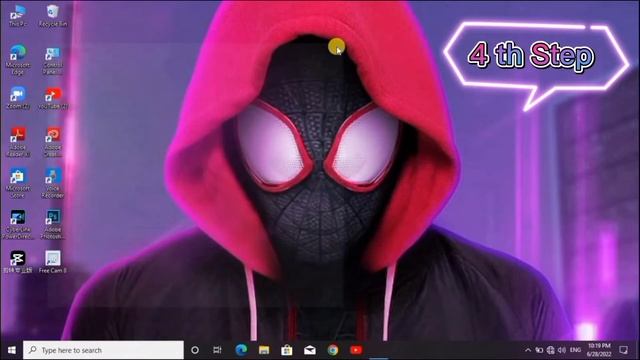Select the Microsoft Store desktop shortcut
Image resolution: width=640 pixels, height=360 pixels.
pos(18,183)
